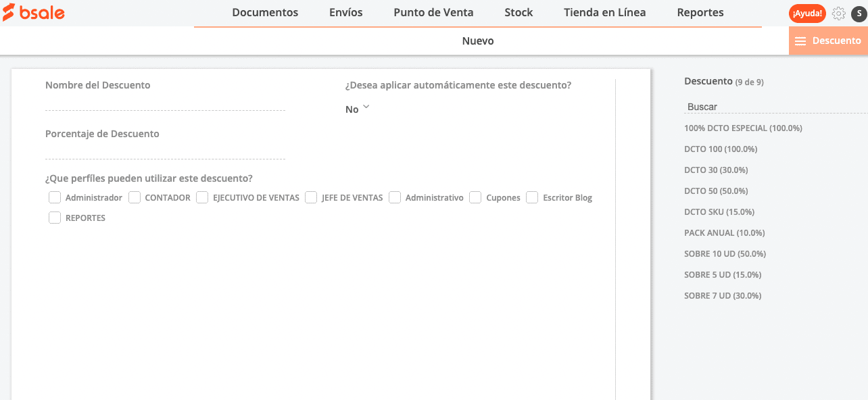868x400 pixels.
Task: Focus the Porcentaje de Descuento field
Action: 165,151
